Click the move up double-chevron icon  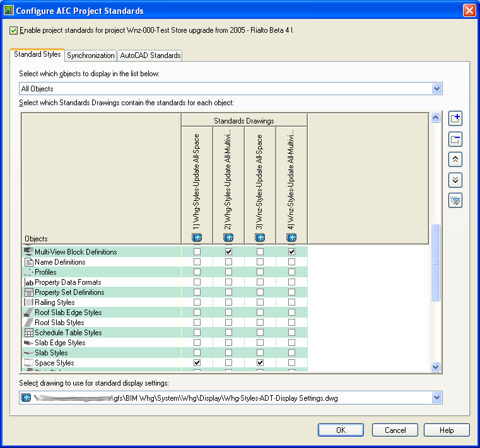click(455, 159)
